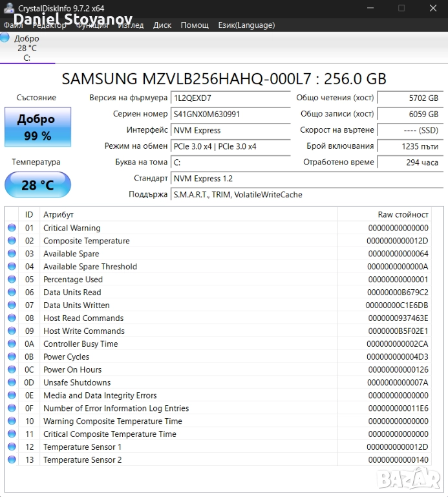
Task: Click the total host reads value 5702 GB
Action: pyautogui.click(x=411, y=98)
